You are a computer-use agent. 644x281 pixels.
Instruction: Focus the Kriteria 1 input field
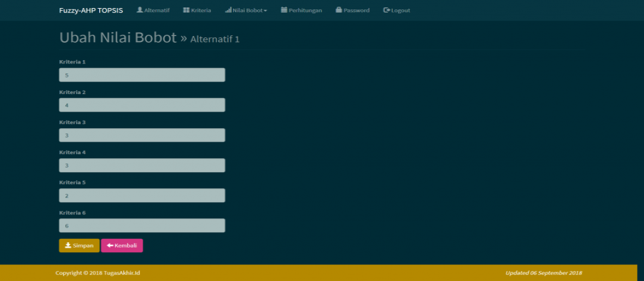point(142,75)
